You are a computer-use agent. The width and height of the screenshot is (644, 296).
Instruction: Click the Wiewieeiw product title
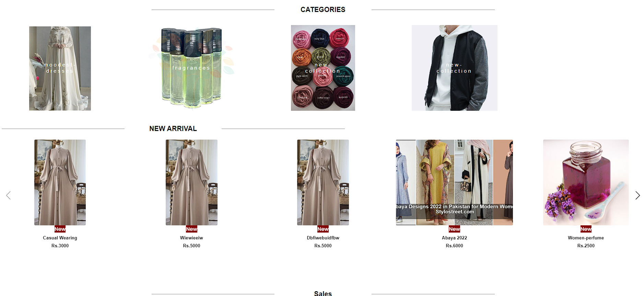[191, 238]
